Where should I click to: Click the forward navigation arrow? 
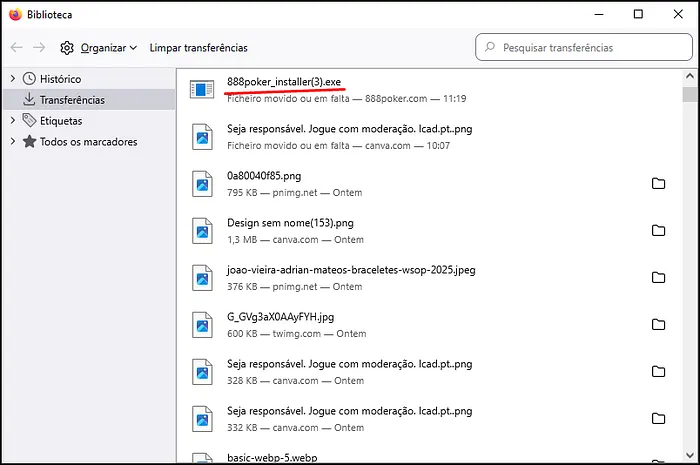click(39, 47)
